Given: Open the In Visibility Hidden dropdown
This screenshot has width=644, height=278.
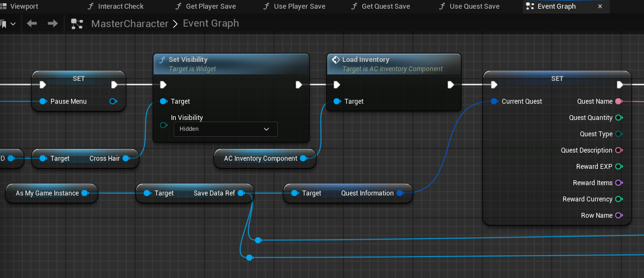Looking at the screenshot, I should tap(226, 129).
